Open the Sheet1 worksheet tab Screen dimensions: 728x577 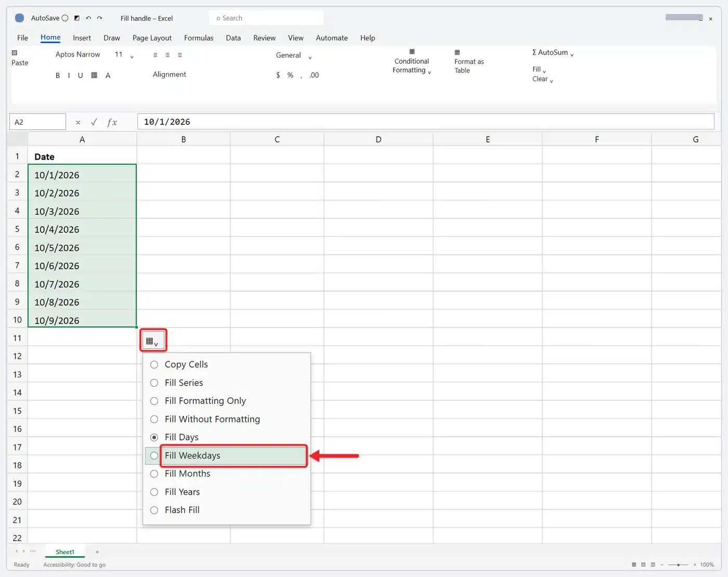[65, 552]
